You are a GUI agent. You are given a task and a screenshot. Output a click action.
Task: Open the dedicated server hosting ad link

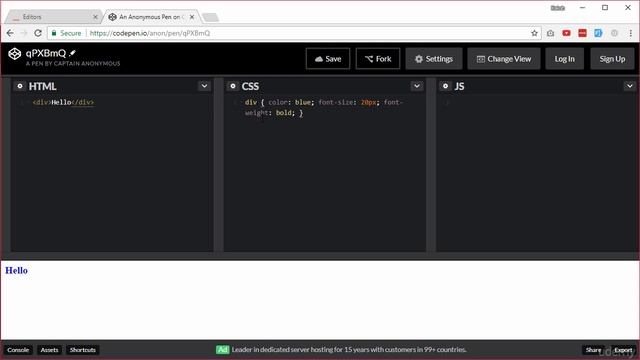[x=349, y=349]
